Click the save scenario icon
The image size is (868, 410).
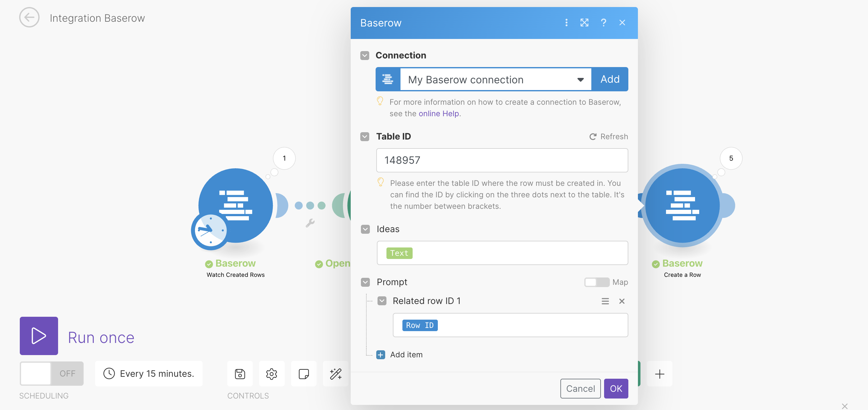(239, 374)
